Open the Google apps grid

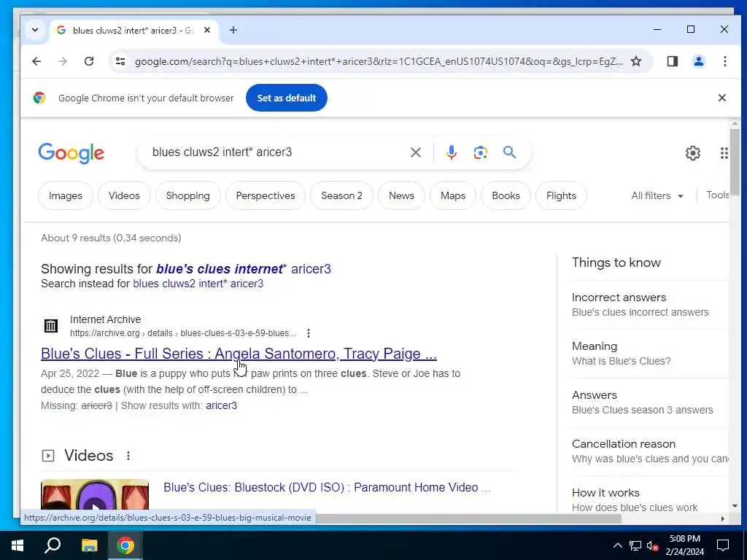pos(724,153)
